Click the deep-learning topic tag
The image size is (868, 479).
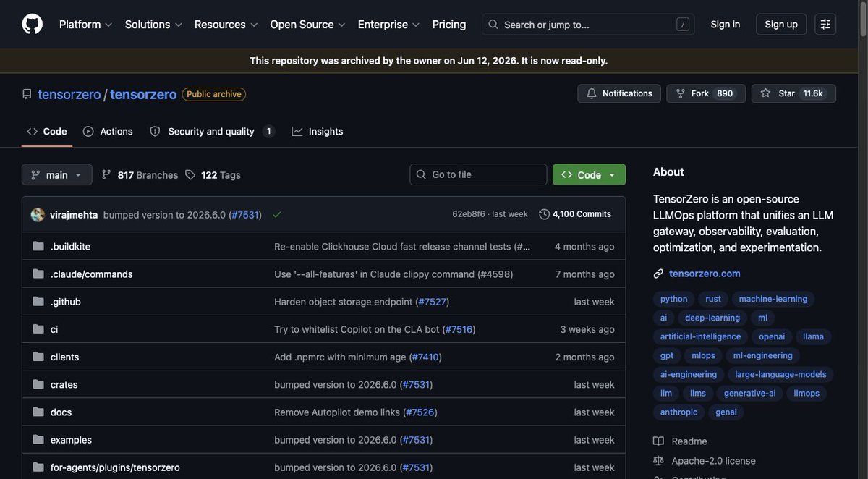[x=712, y=318]
